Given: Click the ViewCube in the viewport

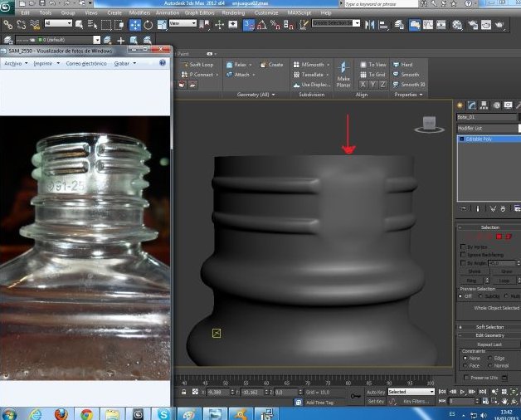Looking at the screenshot, I should click(429, 124).
